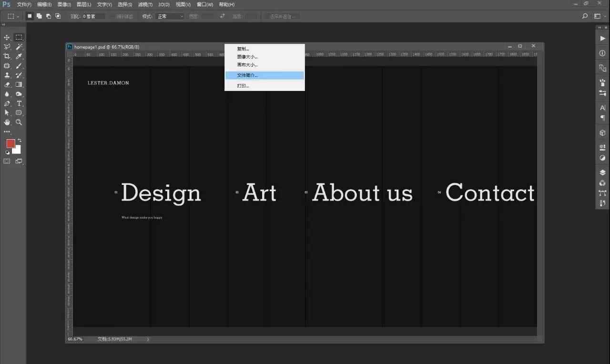Select the Healing/Patch tool

(x=7, y=66)
